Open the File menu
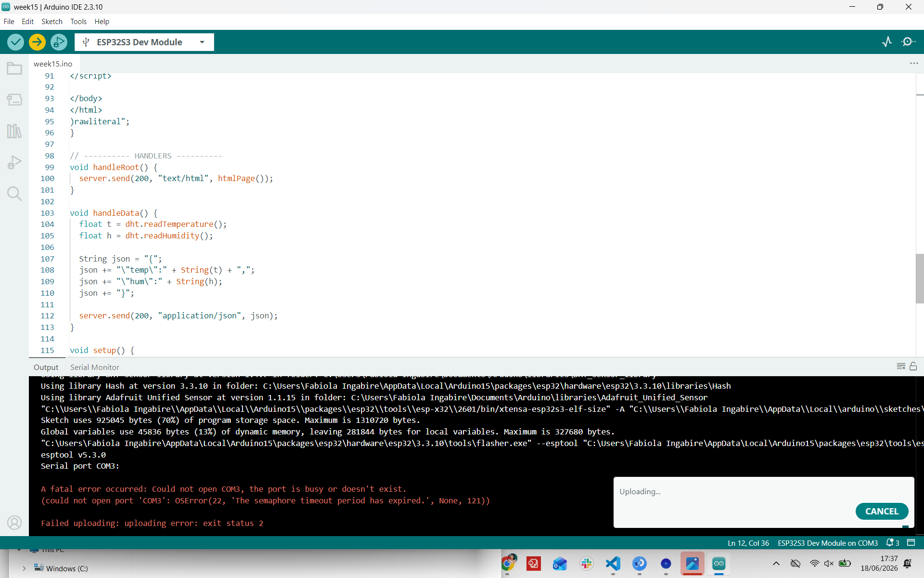 point(9,22)
